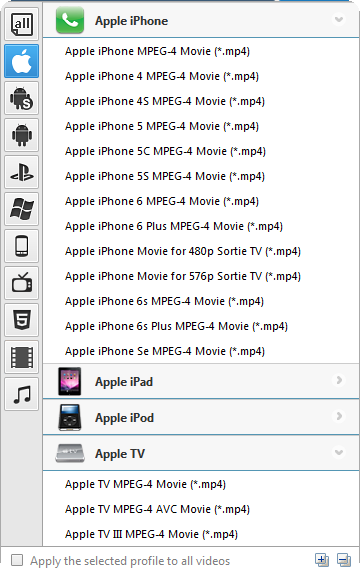Select Apple iPhone 4S MPEG-4 Movie profile
This screenshot has height=574, width=360.
(164, 101)
